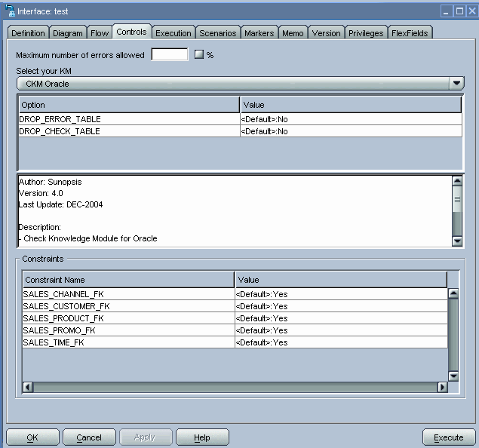Toggle the percent checkbox
The width and height of the screenshot is (479, 448).
pyautogui.click(x=199, y=54)
